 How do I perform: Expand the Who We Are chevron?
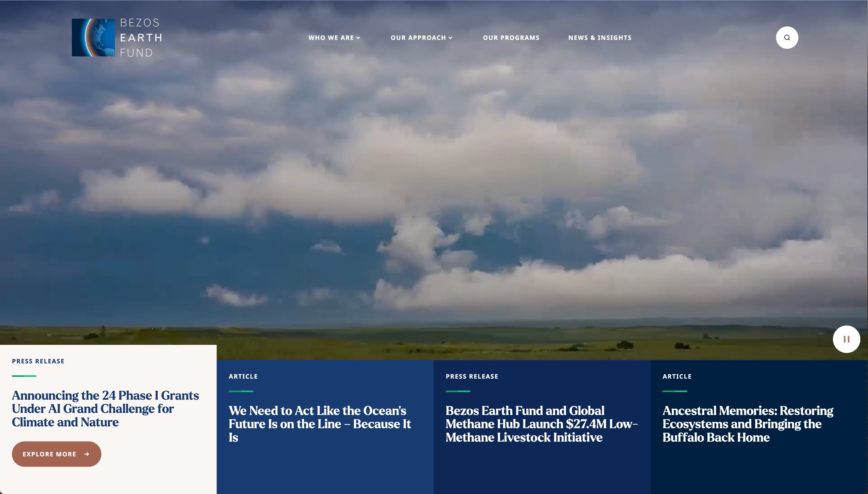pos(358,38)
